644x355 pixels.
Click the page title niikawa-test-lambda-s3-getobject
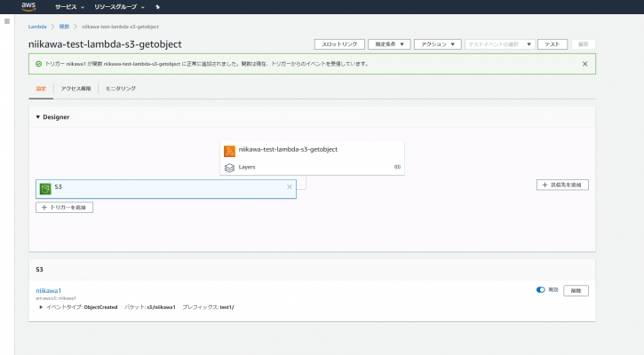[x=105, y=44]
